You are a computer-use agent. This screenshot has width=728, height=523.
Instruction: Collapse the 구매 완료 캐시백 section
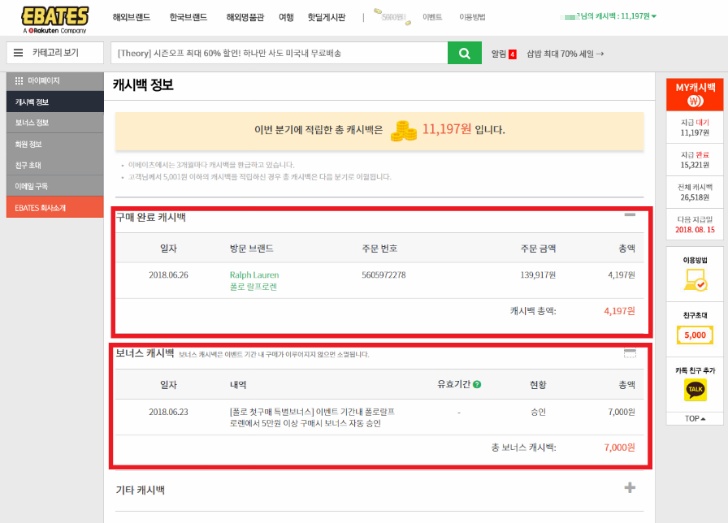point(630,215)
